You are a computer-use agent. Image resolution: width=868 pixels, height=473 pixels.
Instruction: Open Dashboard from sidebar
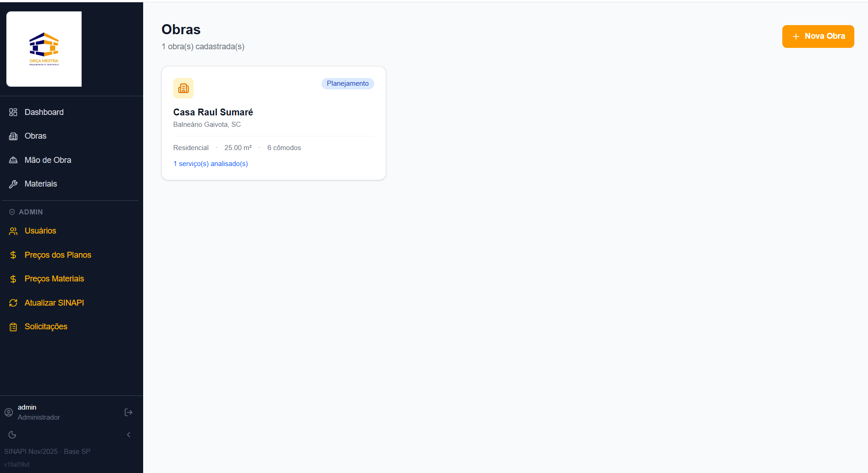[44, 112]
